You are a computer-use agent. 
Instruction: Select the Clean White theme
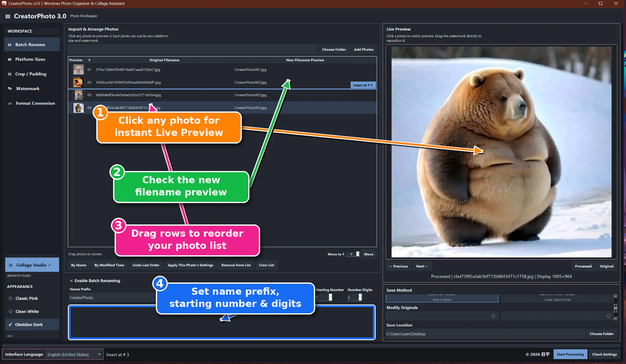point(32,311)
